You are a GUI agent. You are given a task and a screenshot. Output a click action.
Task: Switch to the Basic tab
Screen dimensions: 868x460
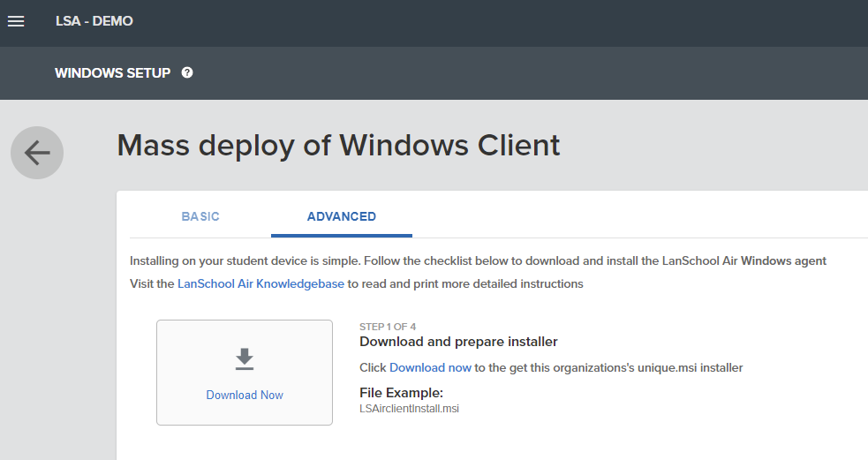tap(200, 216)
